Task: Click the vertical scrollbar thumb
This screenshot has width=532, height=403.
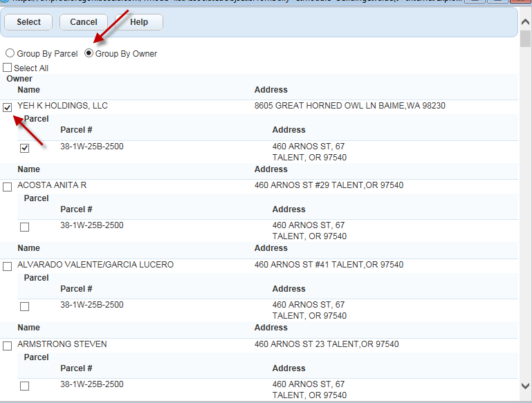Action: 525,39
